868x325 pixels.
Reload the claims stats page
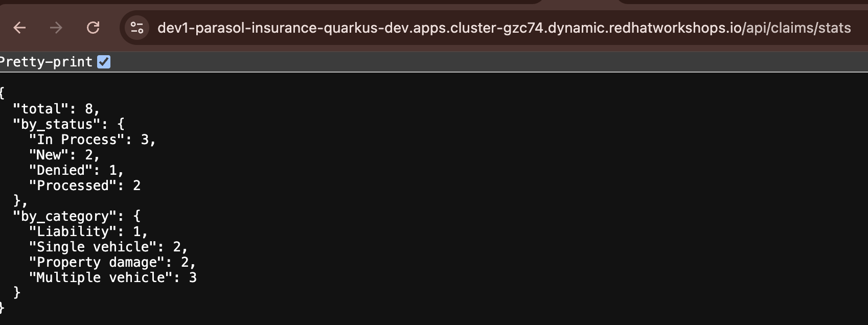tap(93, 28)
